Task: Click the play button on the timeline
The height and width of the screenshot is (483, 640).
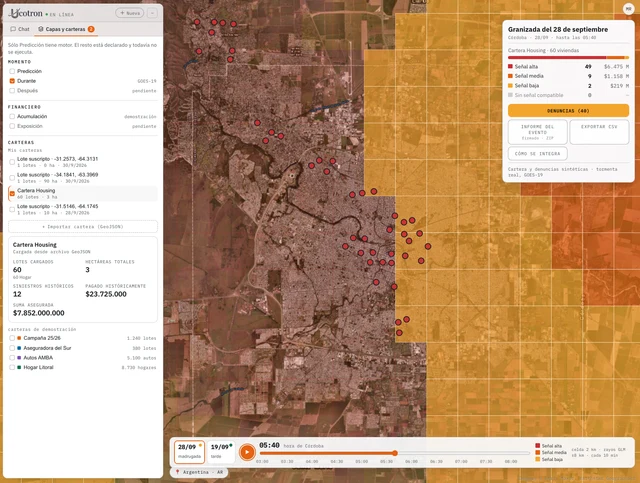Action: 247,452
